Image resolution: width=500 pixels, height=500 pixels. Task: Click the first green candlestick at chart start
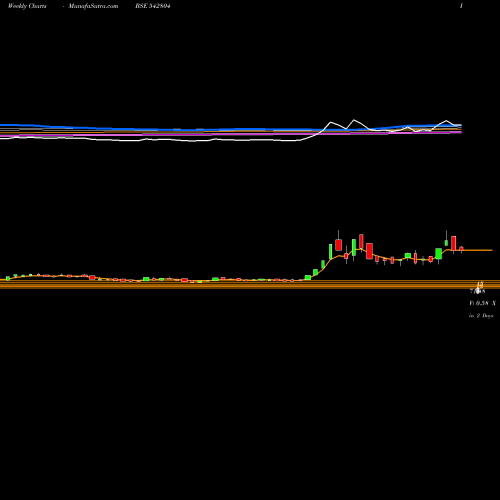pos(8,278)
